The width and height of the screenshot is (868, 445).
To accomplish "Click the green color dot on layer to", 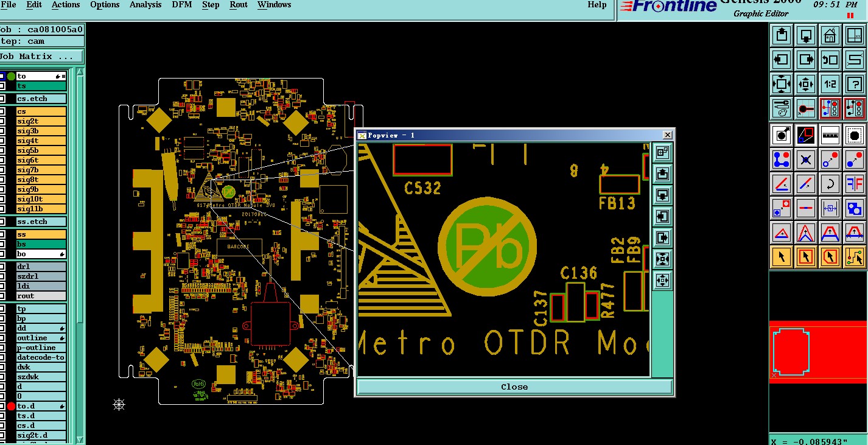I will [11, 76].
